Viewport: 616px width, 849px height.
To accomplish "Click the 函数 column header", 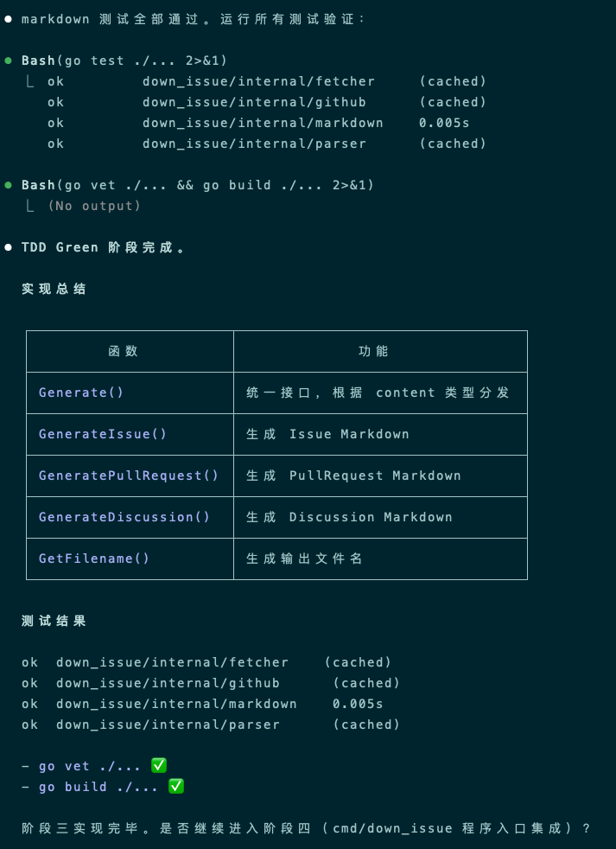I will pos(124,351).
